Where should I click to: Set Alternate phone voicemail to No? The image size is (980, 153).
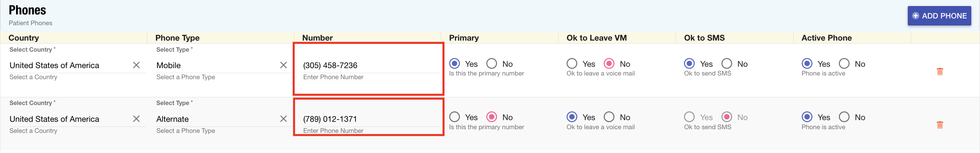[609, 117]
